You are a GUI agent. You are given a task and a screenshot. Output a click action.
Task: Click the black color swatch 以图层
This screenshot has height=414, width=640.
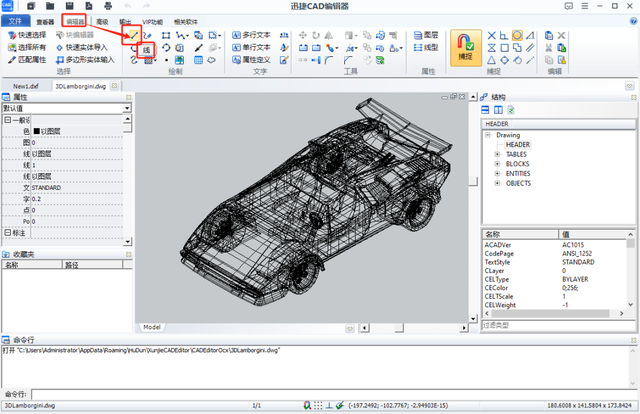click(36, 131)
